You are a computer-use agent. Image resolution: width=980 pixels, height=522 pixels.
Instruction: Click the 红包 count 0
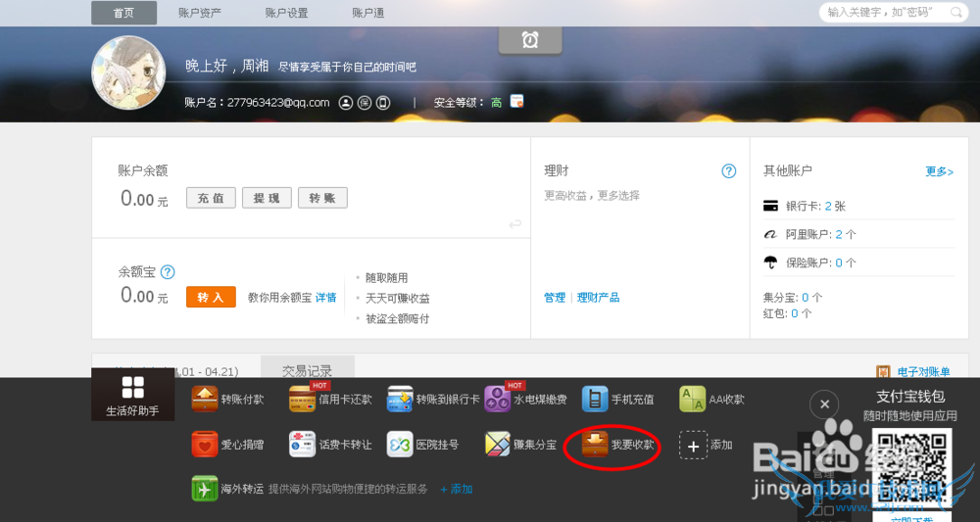tap(795, 313)
